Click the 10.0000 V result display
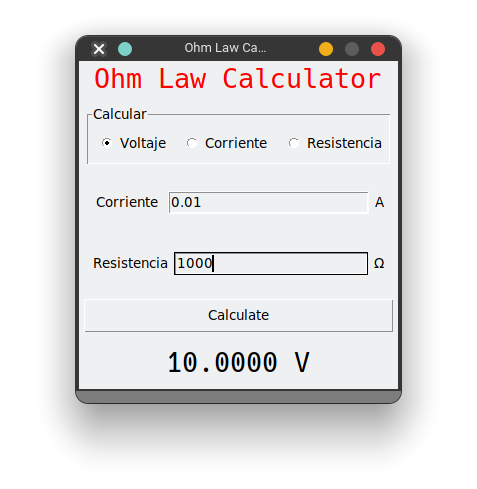The image size is (477, 489). [x=239, y=363]
